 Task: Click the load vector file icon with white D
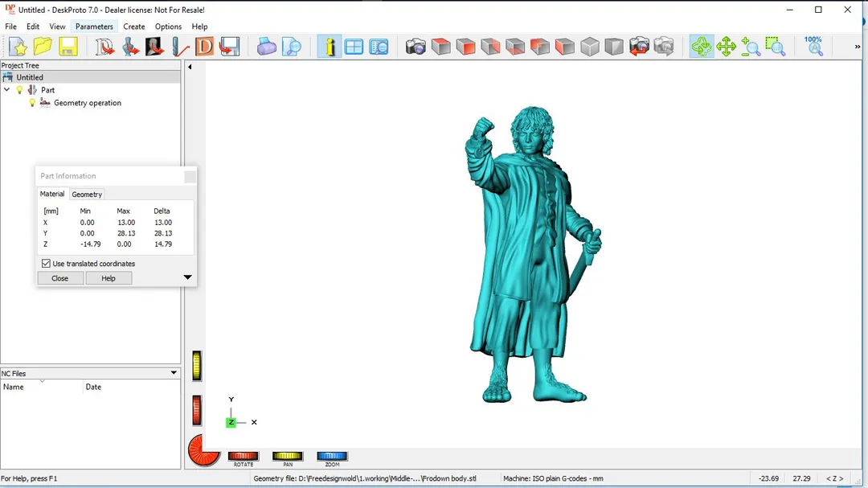[x=104, y=47]
